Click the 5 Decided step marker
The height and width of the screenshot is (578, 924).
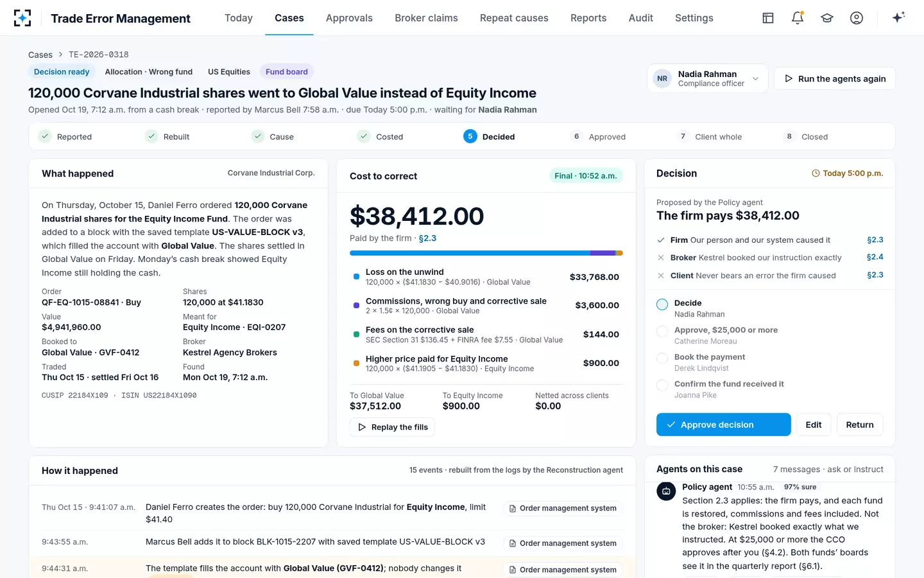point(470,136)
